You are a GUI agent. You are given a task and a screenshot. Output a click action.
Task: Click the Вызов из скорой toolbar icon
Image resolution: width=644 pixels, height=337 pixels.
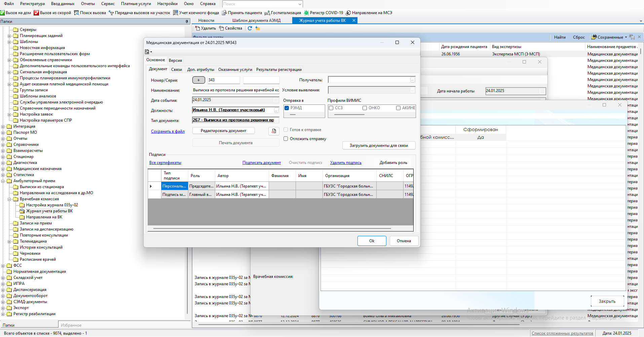36,13
